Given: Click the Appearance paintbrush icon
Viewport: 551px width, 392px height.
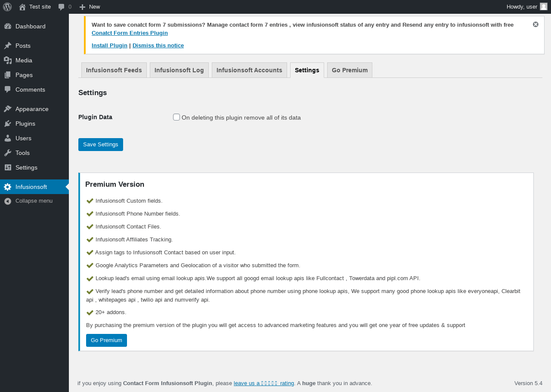Looking at the screenshot, I should pos(8,109).
